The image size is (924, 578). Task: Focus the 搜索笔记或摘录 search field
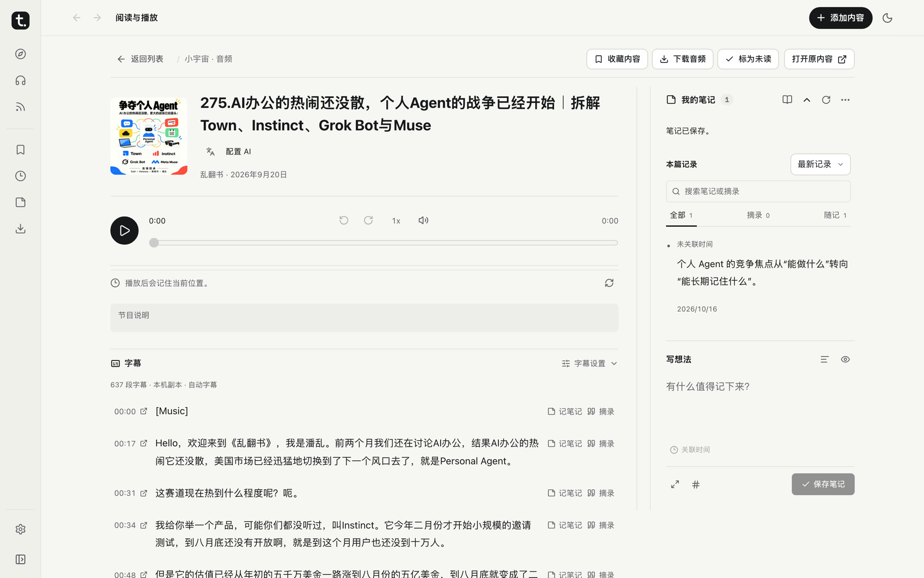(x=758, y=191)
